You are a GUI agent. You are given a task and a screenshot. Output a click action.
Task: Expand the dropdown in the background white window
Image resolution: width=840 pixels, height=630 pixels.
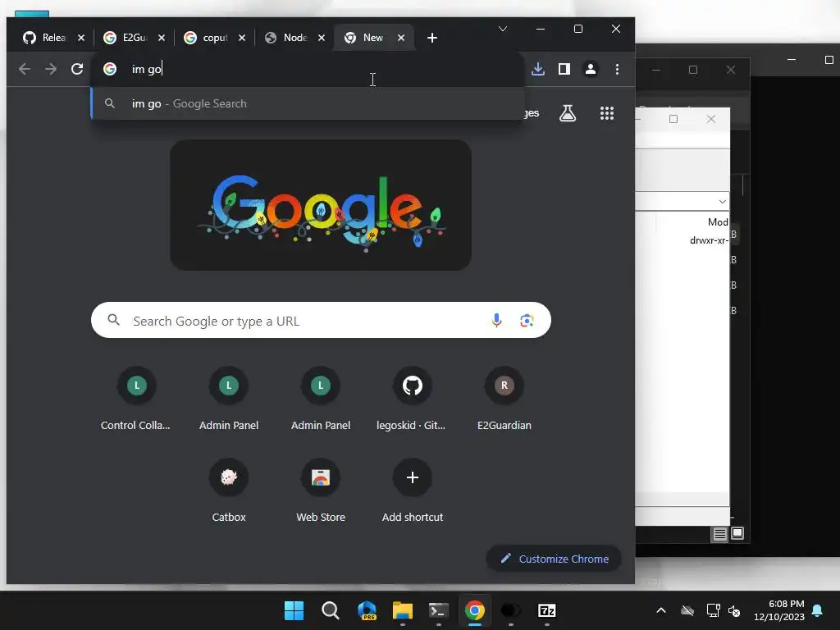point(722,202)
